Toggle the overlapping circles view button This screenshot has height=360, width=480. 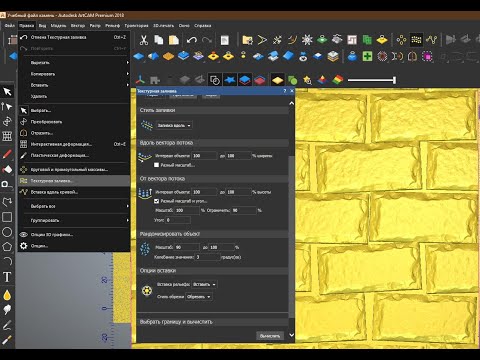(x=215, y=80)
